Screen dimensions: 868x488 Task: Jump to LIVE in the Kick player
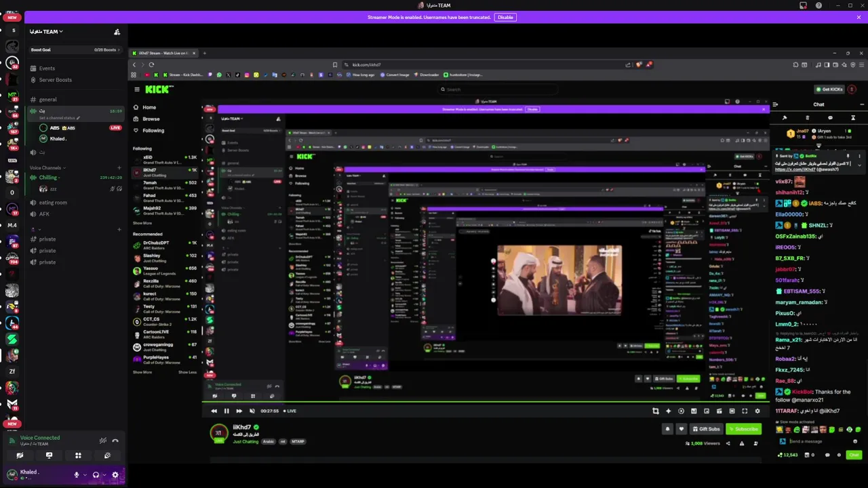(290, 411)
